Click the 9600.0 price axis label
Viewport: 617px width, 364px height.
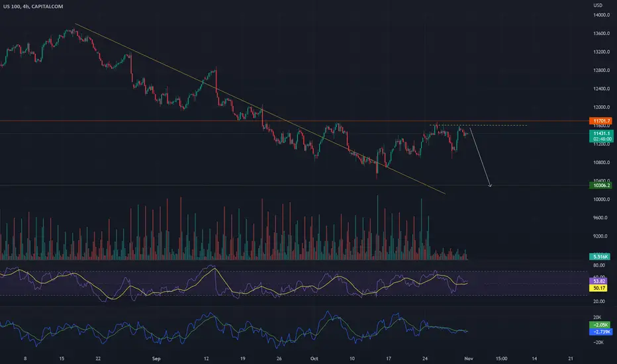[602, 218]
